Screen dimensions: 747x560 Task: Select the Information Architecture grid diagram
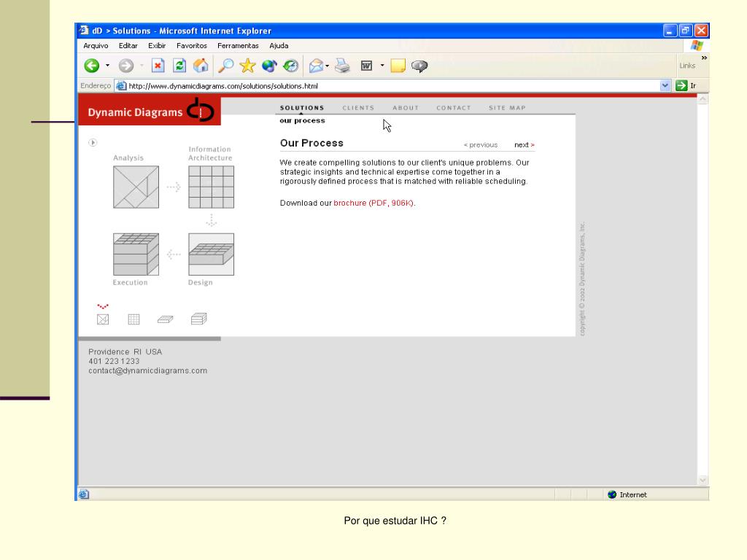pos(211,187)
